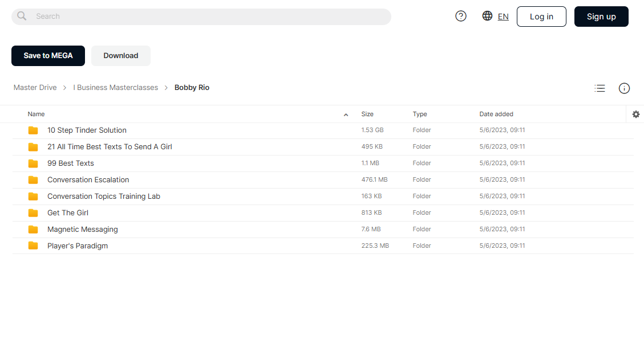The height and width of the screenshot is (364, 644).
Task: Click the Log in button
Action: pos(541,17)
